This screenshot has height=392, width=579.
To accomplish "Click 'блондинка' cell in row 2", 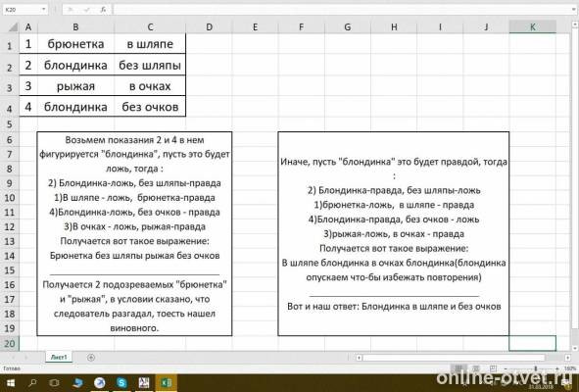I will tap(75, 65).
